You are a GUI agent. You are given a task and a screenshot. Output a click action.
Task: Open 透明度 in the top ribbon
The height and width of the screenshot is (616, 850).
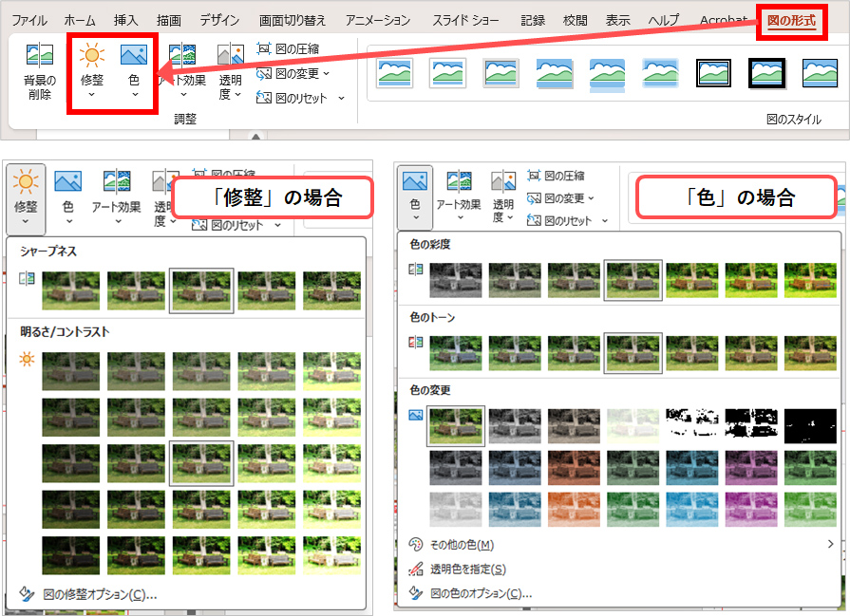click(x=231, y=71)
